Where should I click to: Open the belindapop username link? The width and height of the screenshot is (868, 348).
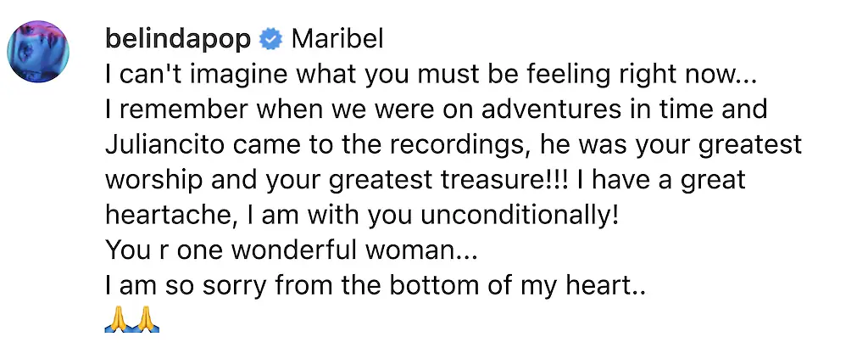(x=177, y=39)
